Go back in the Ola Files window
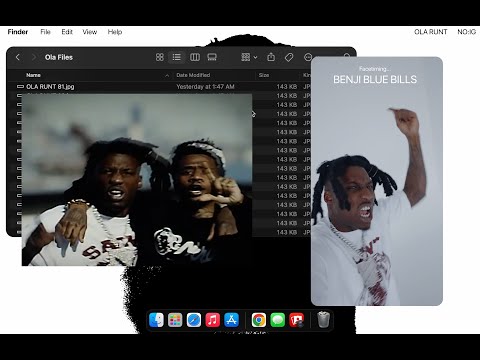The image size is (480, 360). 18,57
